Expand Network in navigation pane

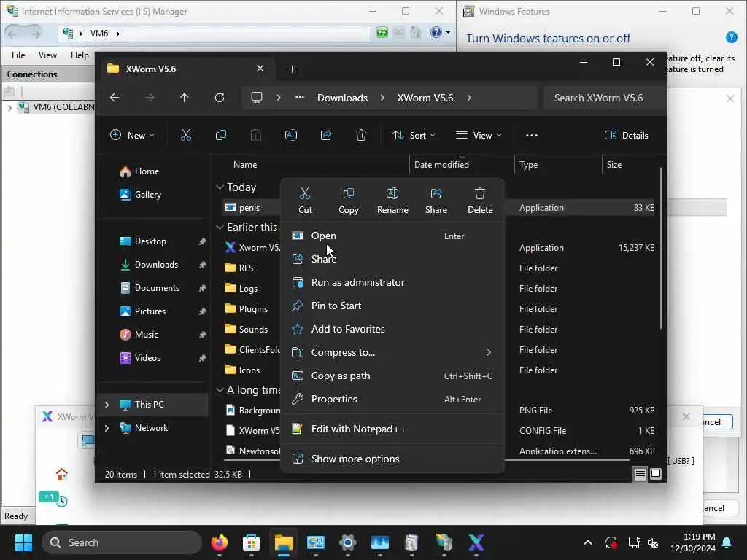coord(107,428)
